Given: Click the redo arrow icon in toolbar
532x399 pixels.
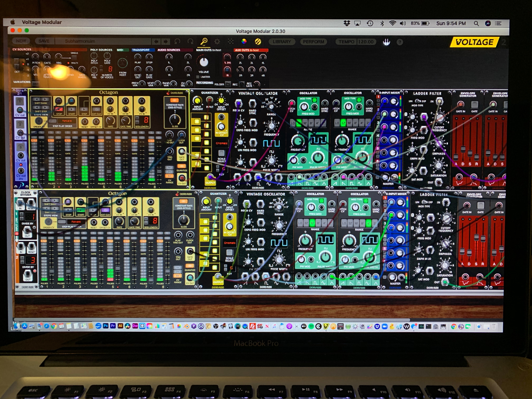Looking at the screenshot, I should coord(191,42).
